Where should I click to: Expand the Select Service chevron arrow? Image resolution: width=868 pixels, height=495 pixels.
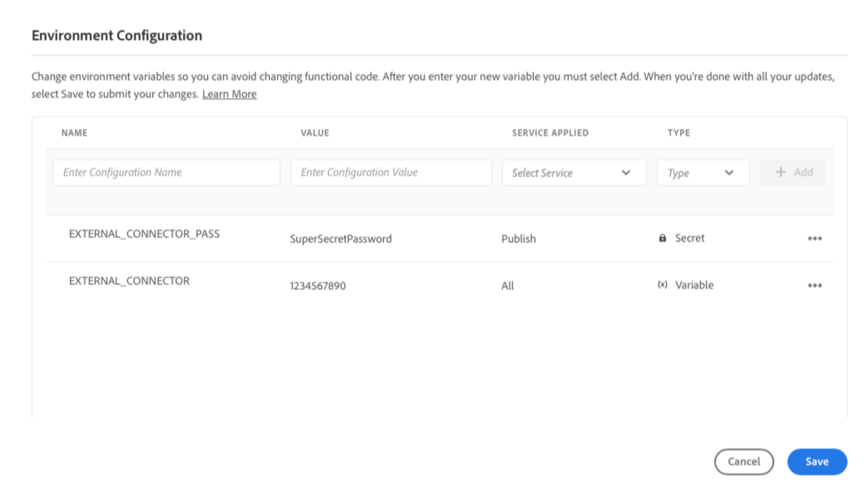point(627,173)
